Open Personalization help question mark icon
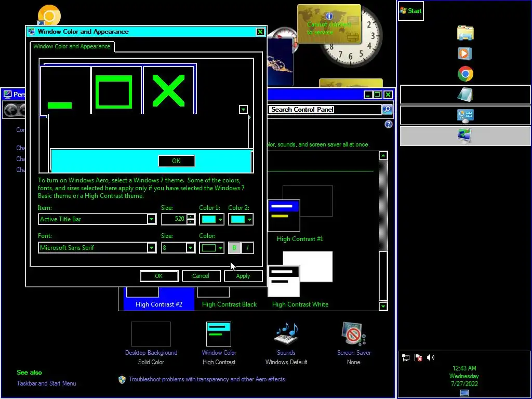 (389, 124)
